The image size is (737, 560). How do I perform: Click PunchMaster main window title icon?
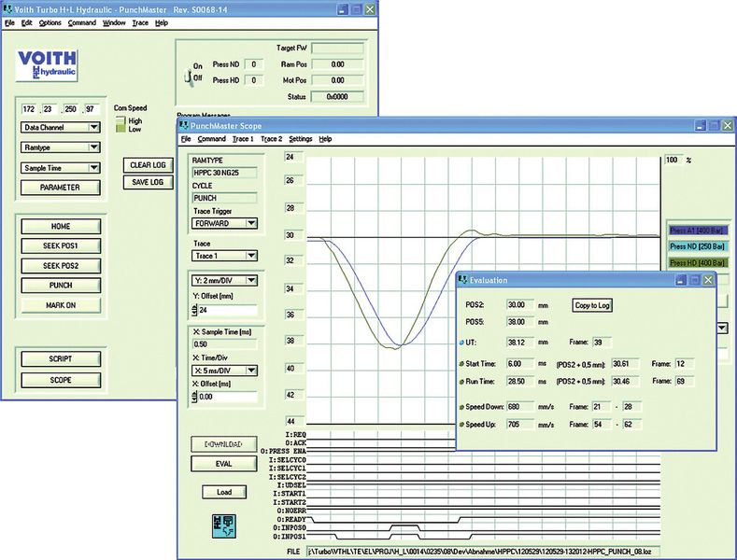point(7,9)
